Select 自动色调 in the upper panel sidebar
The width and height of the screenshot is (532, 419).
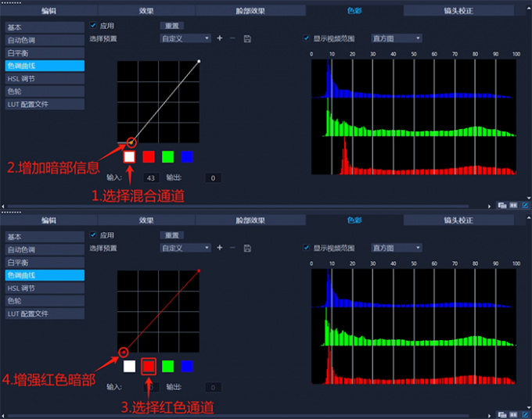[45, 41]
